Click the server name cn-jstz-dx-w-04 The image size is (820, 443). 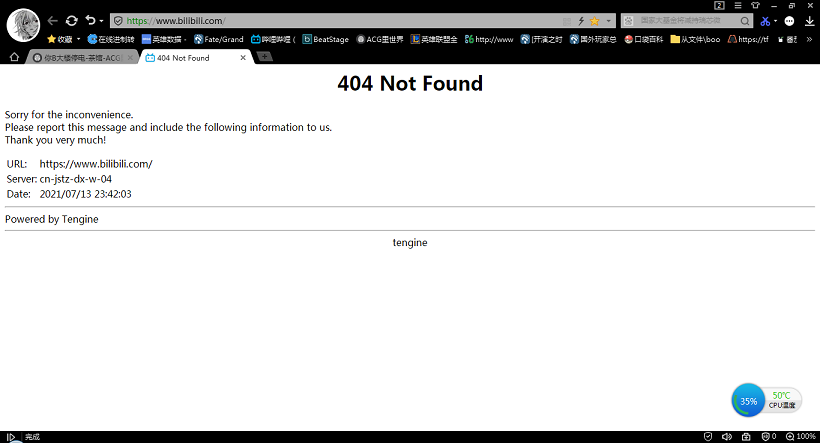click(x=76, y=179)
